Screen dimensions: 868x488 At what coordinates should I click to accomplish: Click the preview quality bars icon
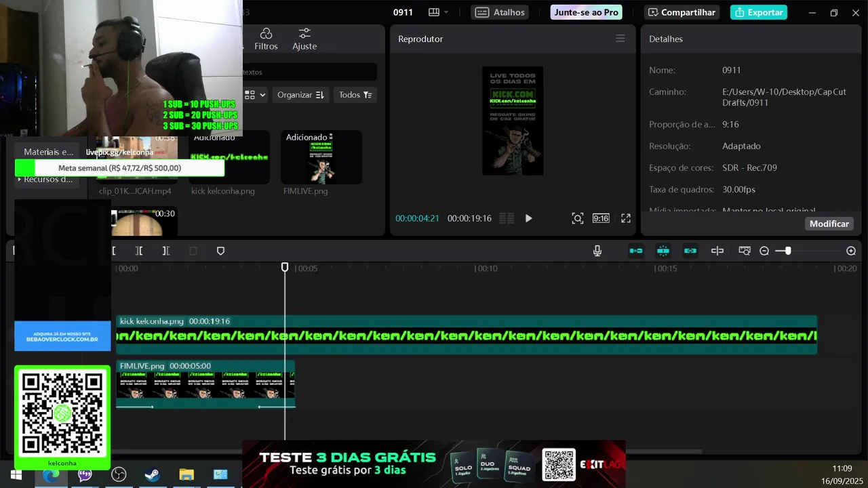(x=507, y=218)
